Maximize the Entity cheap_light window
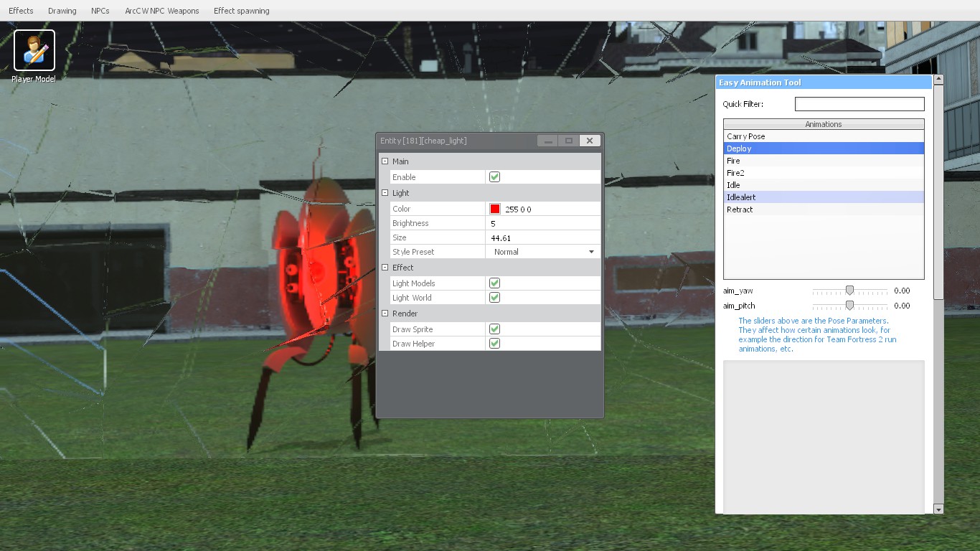 (568, 141)
